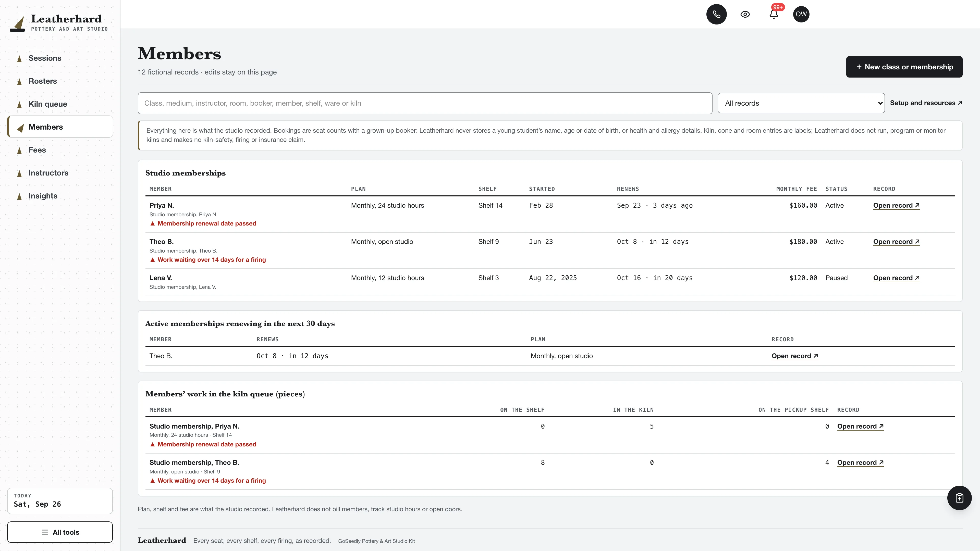Open notifications bell with 99+ badge
The width and height of the screenshot is (980, 551).
(x=774, y=14)
